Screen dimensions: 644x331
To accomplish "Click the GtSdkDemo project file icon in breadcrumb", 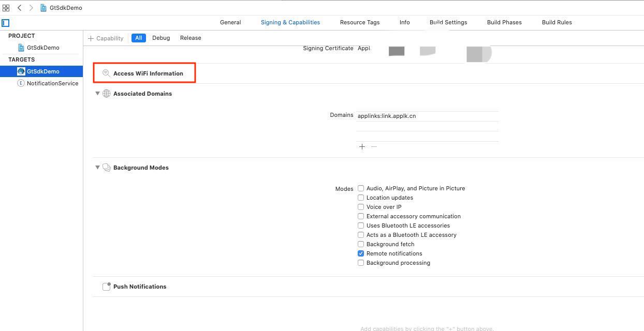I will (x=44, y=8).
